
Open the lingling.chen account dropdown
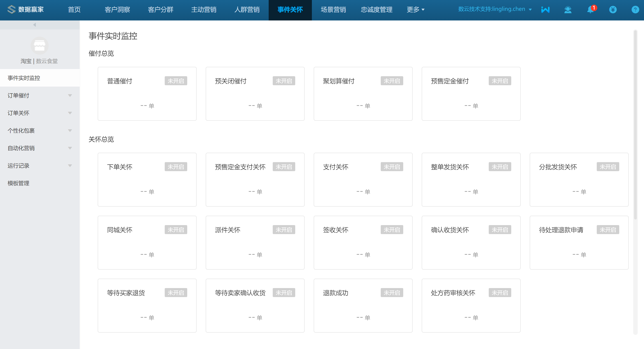pos(495,9)
